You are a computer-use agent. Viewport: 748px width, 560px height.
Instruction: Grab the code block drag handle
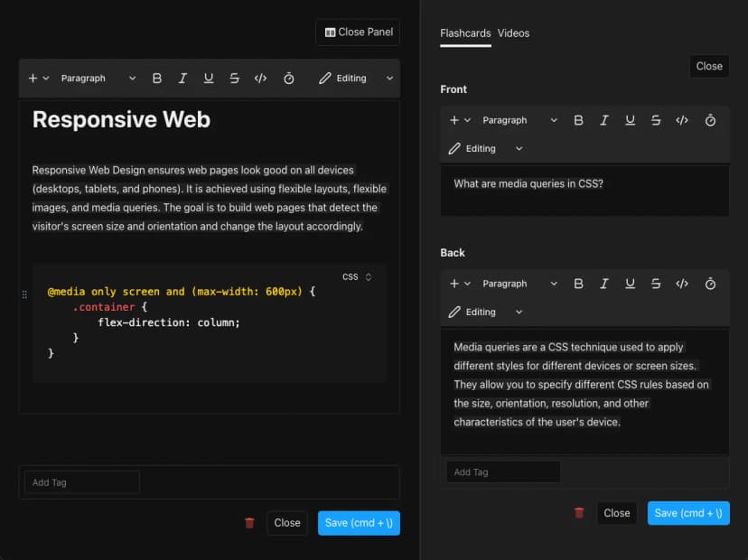[24, 294]
